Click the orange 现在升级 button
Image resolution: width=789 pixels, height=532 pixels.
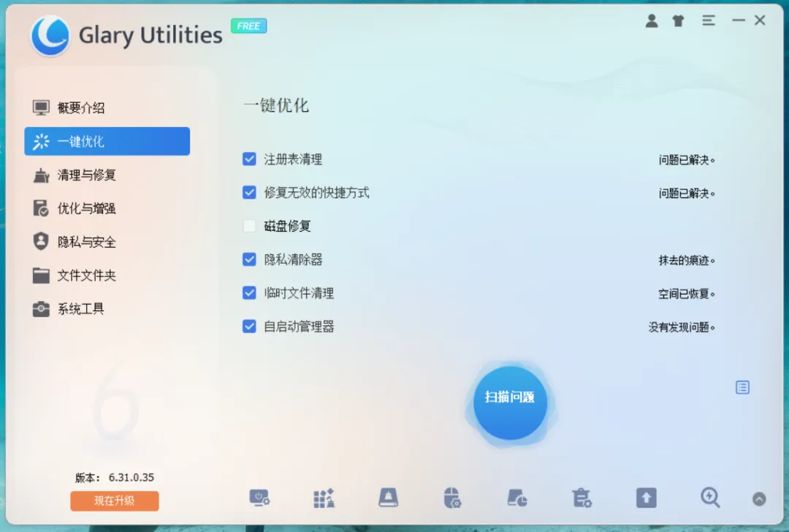point(115,501)
